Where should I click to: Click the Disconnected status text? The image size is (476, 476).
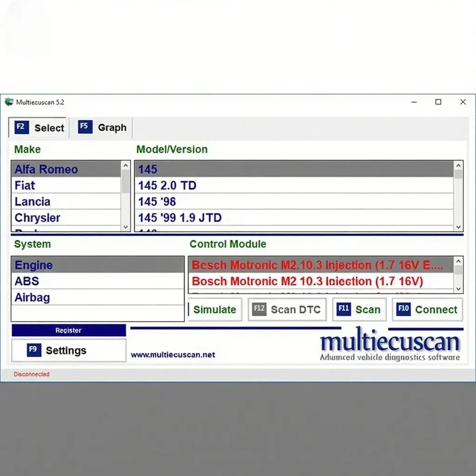click(32, 374)
